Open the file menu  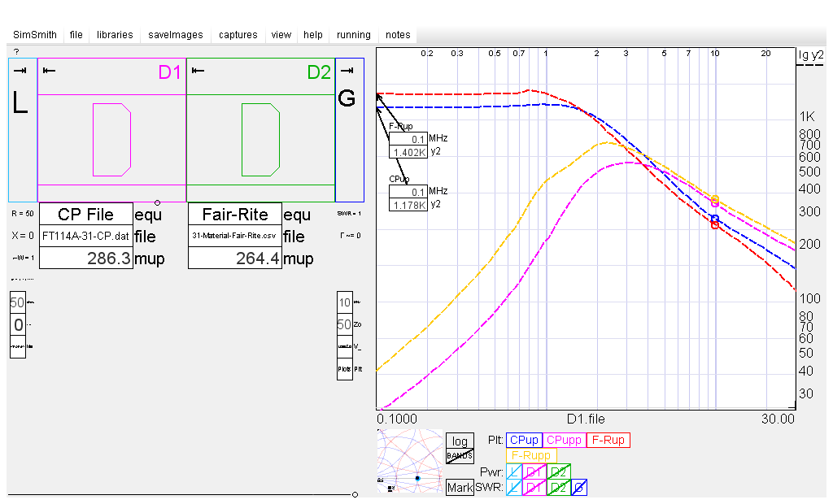(x=76, y=34)
